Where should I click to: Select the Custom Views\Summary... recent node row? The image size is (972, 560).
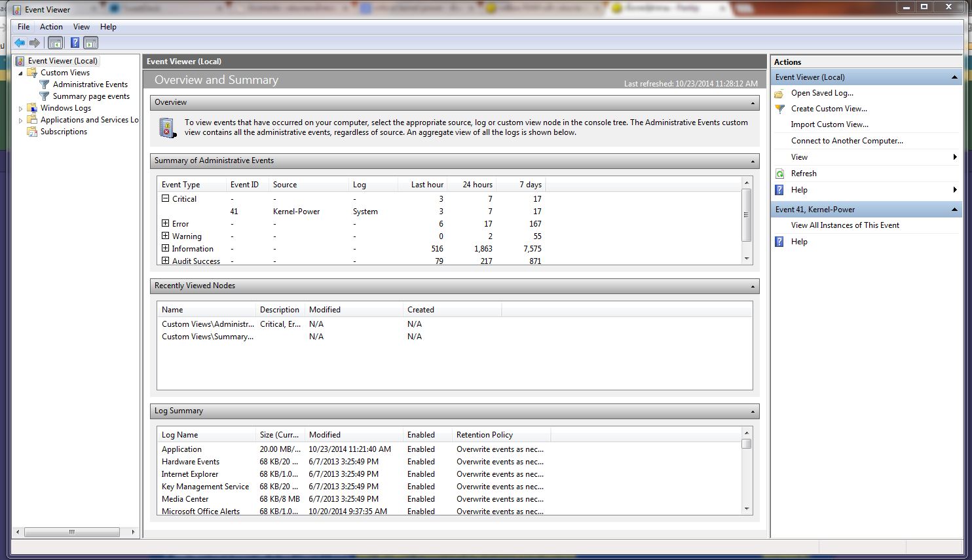[455, 337]
